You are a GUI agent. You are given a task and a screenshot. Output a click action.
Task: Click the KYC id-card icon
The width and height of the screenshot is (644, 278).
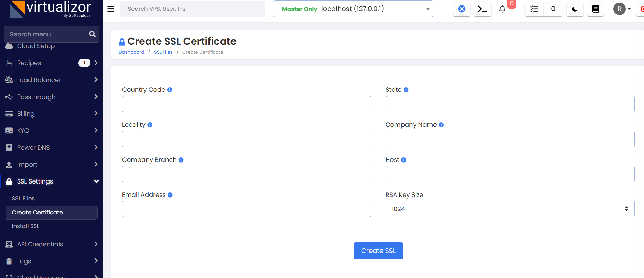(x=9, y=131)
